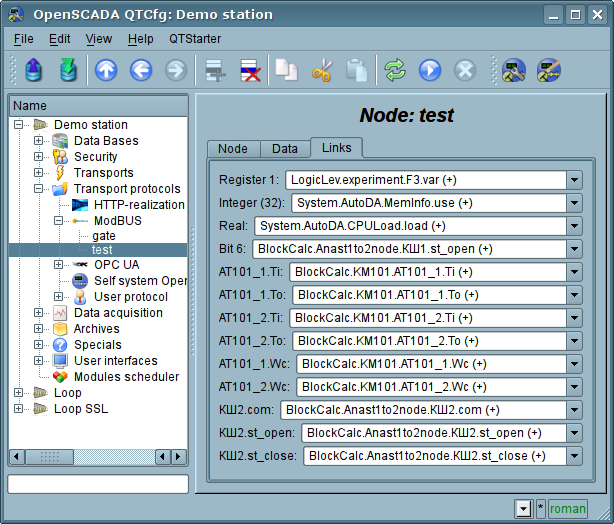614x524 pixels.
Task: Collapse the ModBUS tree node
Action: (x=59, y=221)
